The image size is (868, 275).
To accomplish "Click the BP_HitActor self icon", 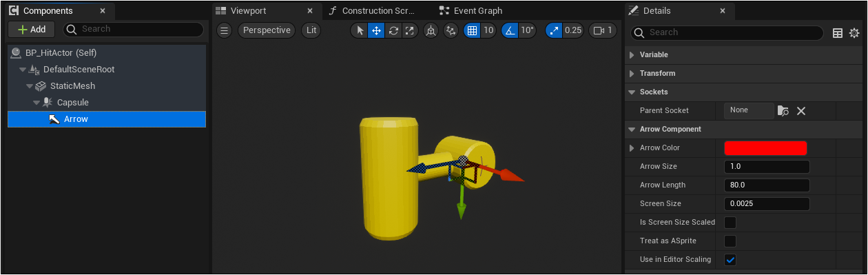I will [x=16, y=52].
